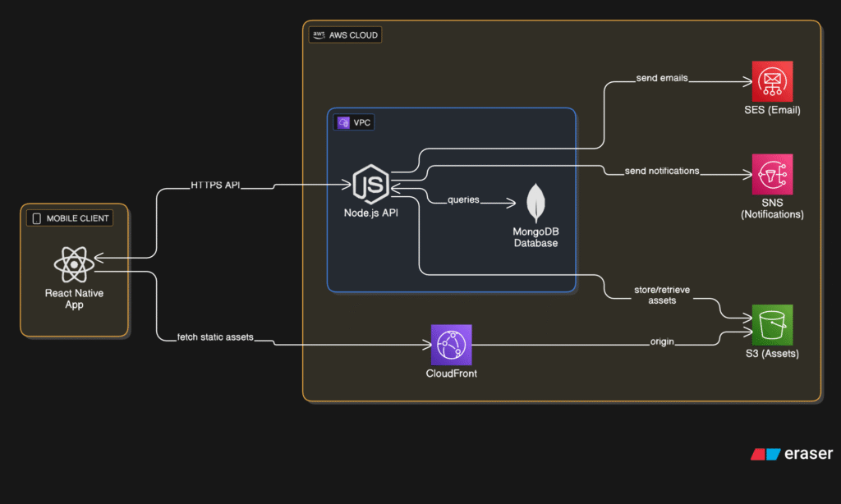The width and height of the screenshot is (841, 504).
Task: Click the 'SES (Email)' node caption
Action: click(x=772, y=110)
